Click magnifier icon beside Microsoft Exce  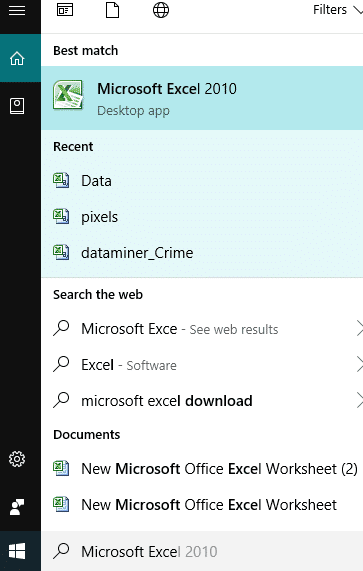coord(61,328)
